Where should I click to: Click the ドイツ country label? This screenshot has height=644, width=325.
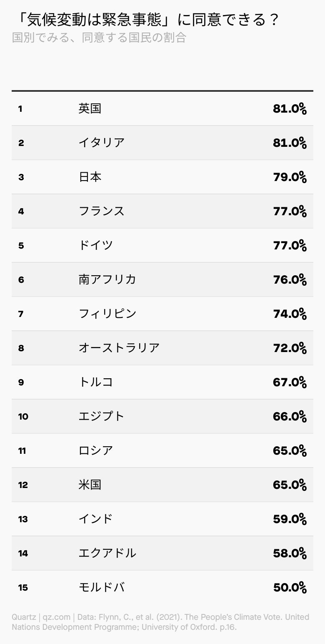point(96,245)
